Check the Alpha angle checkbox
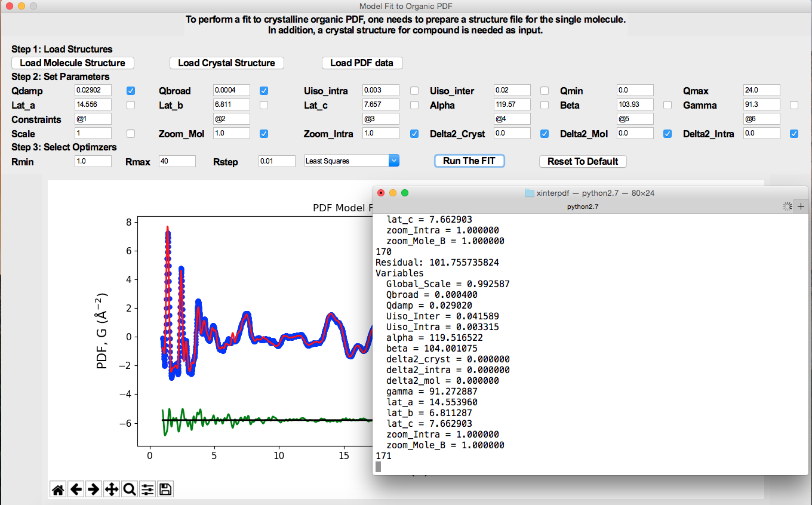The width and height of the screenshot is (812, 505). 545,105
